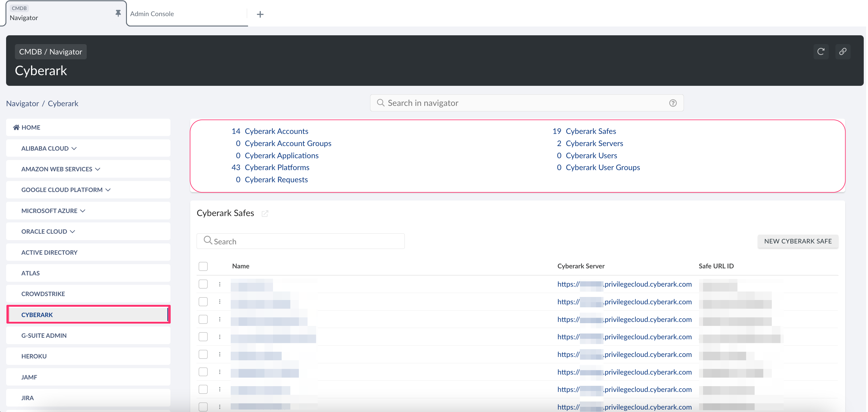Click the copy link icon in the header
This screenshot has width=868, height=412.
point(843,51)
